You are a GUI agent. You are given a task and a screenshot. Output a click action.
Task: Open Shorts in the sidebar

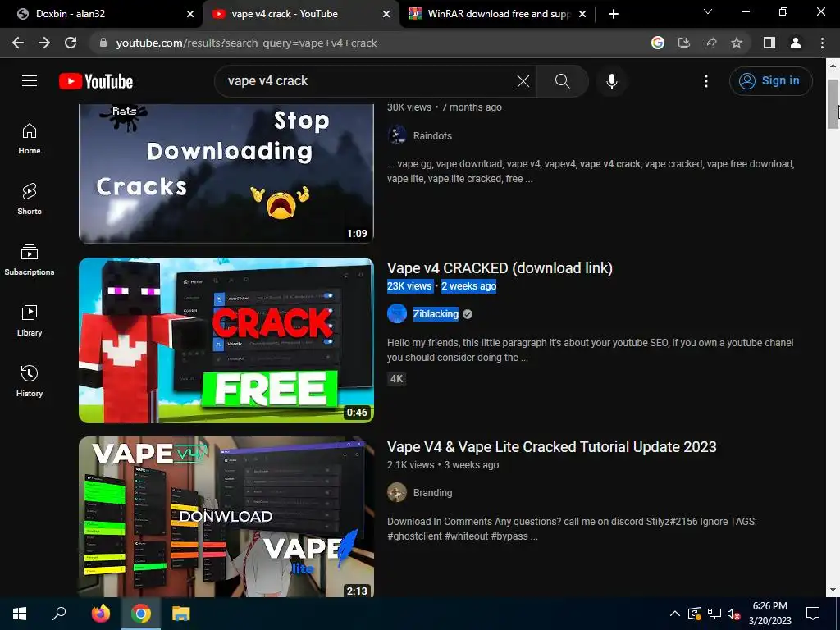tap(30, 199)
